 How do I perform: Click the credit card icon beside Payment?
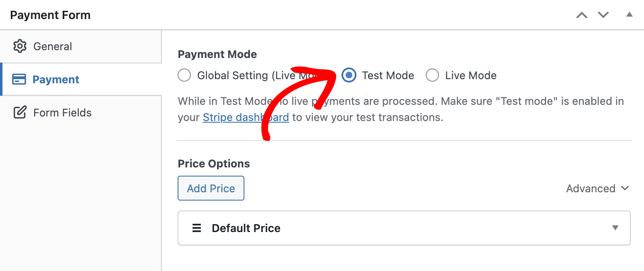(x=20, y=79)
